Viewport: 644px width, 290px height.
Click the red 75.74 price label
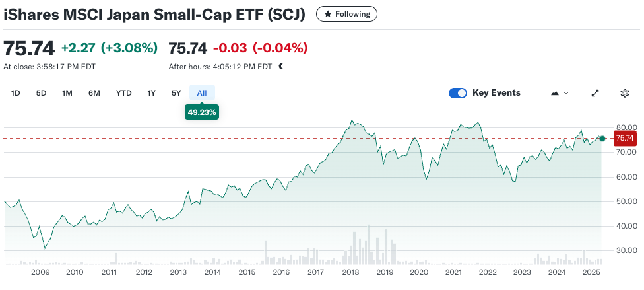point(624,138)
